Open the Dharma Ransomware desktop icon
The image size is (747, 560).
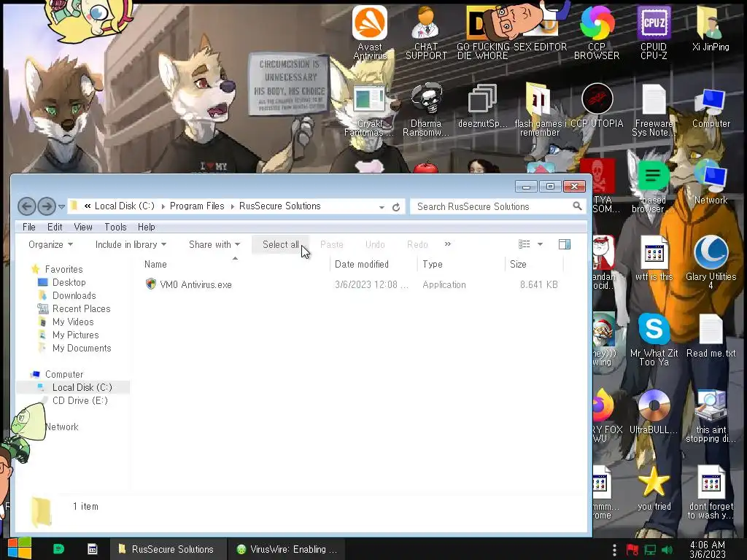[x=426, y=109]
